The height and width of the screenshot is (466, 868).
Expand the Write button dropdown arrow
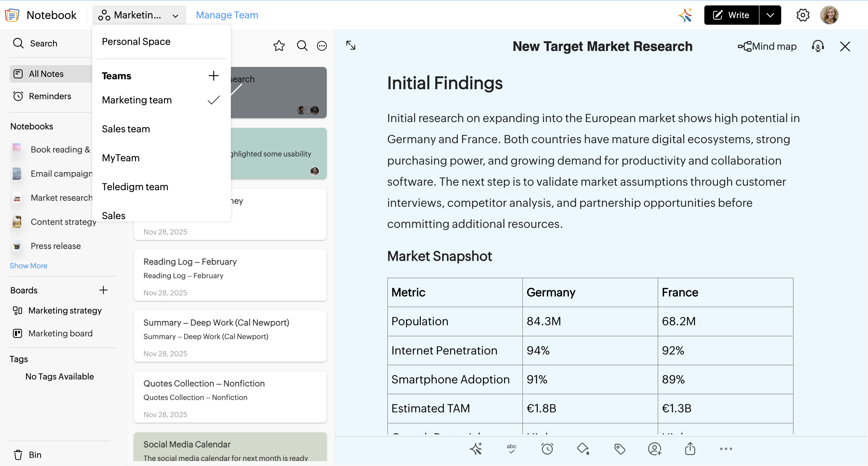770,15
